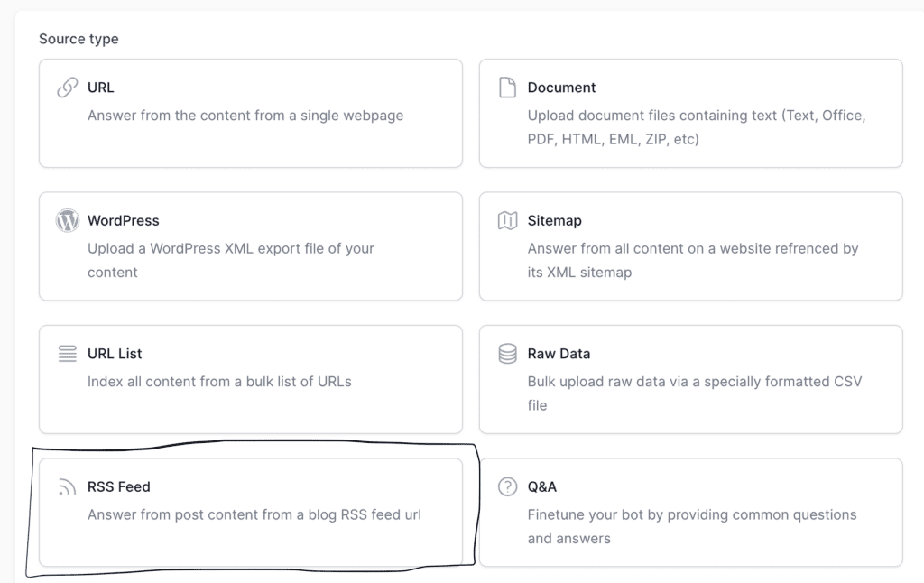Click the Sitemap map icon
The width and height of the screenshot is (924, 583).
pyautogui.click(x=507, y=220)
